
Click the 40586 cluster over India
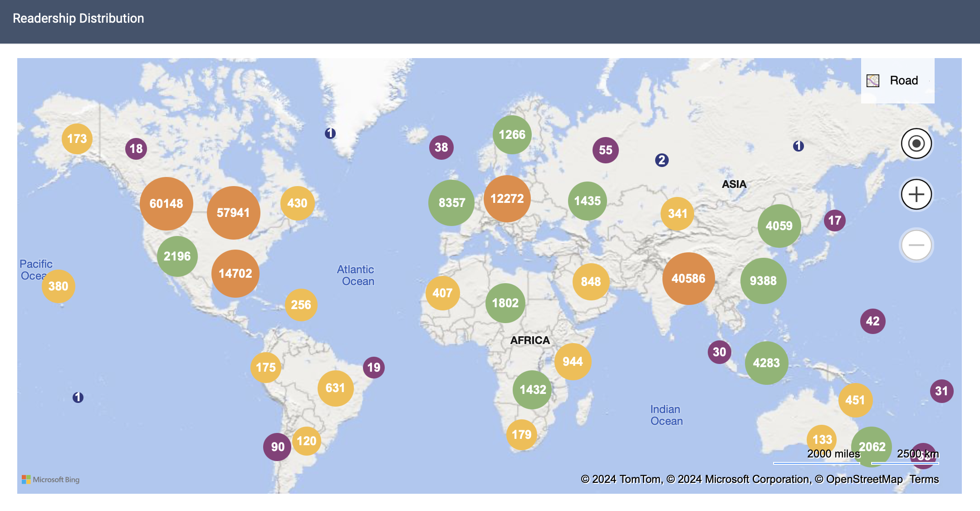(688, 279)
